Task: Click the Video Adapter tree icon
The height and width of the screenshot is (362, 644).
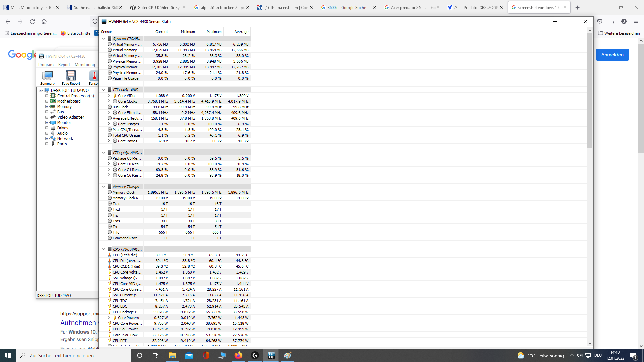Action: (53, 117)
